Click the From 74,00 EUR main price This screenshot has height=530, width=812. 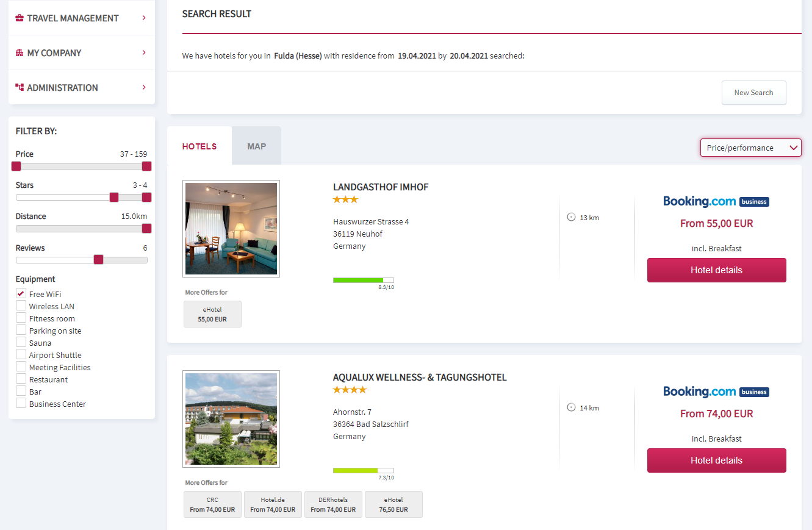point(717,414)
